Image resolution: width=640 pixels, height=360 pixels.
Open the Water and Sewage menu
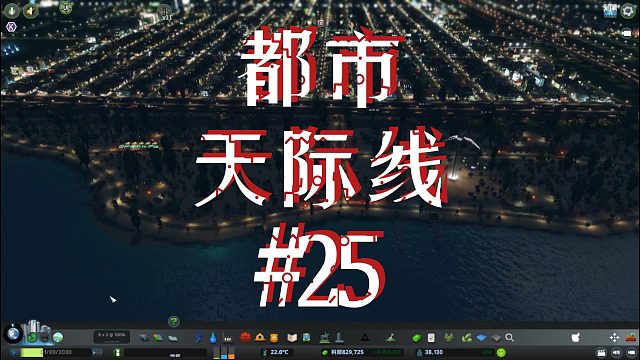(213, 338)
